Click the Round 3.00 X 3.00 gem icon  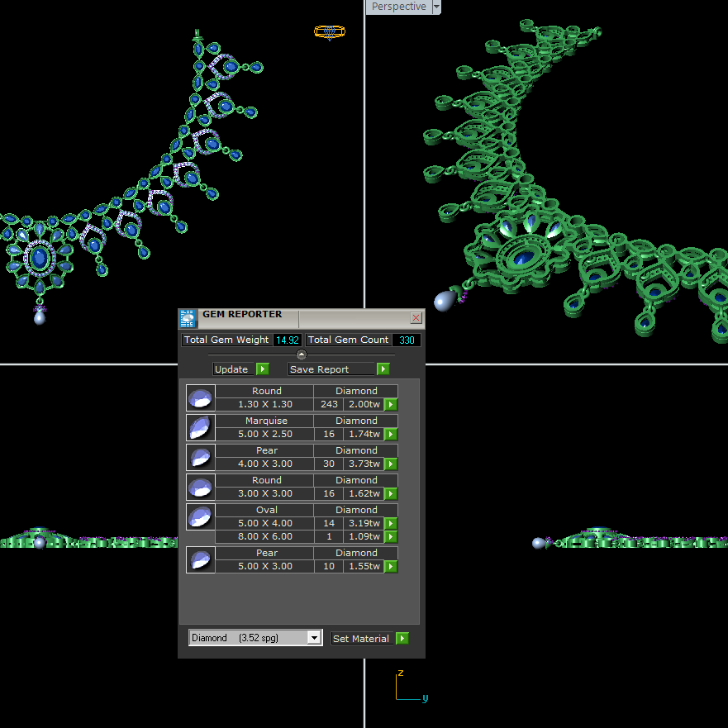tap(201, 488)
